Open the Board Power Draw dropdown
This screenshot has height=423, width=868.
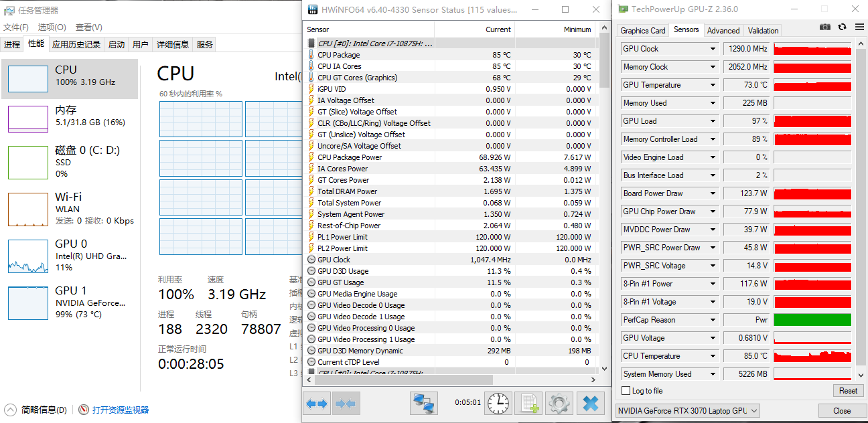coord(713,193)
